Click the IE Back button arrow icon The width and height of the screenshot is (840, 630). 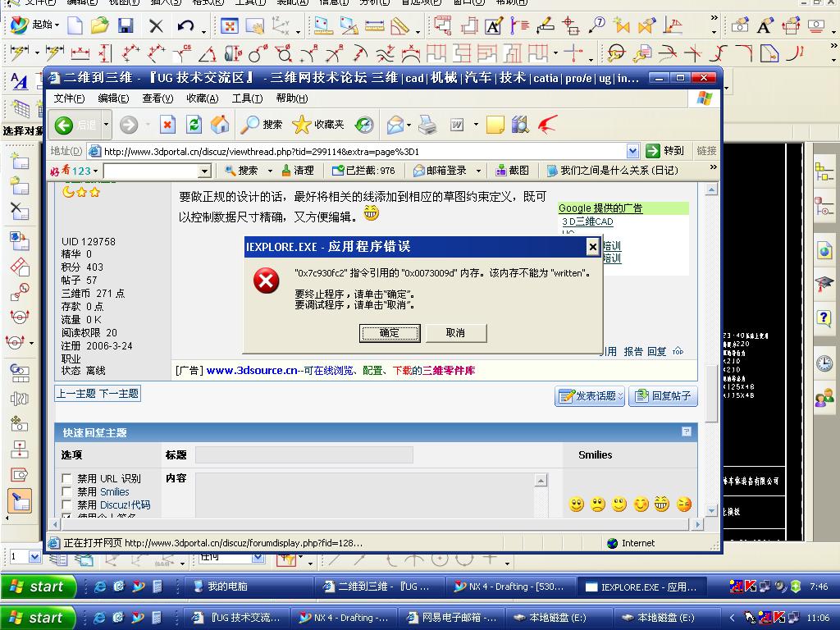(64, 126)
